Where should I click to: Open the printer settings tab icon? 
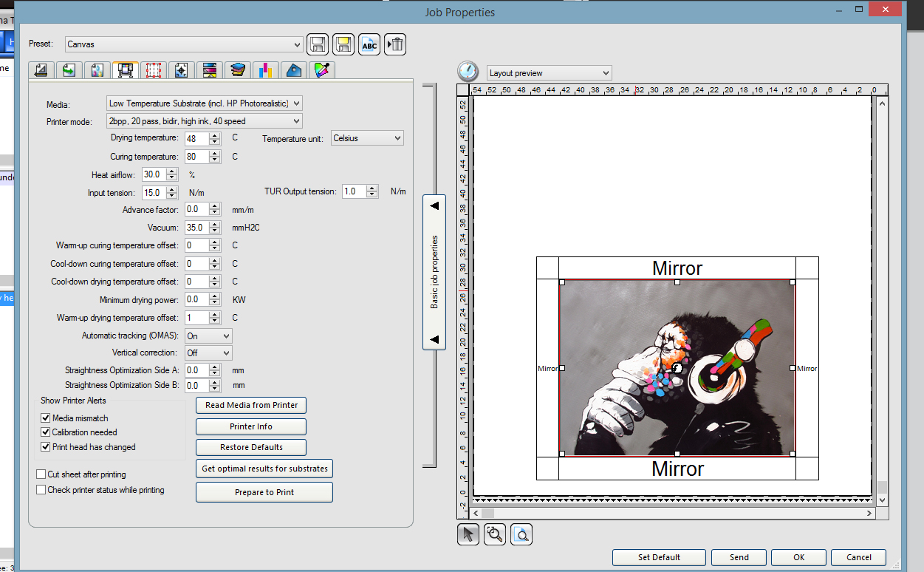tap(125, 70)
